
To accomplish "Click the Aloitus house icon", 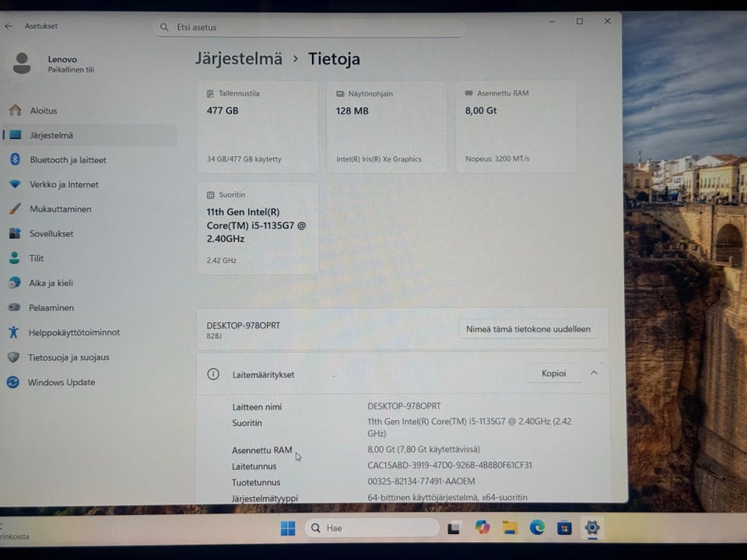I will click(x=16, y=110).
